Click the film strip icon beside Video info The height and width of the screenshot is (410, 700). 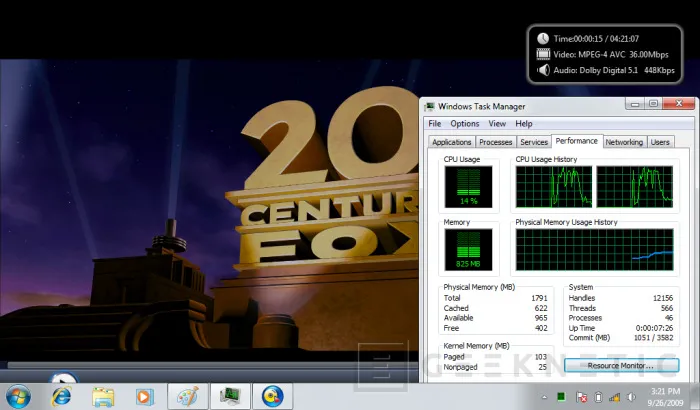click(x=543, y=54)
